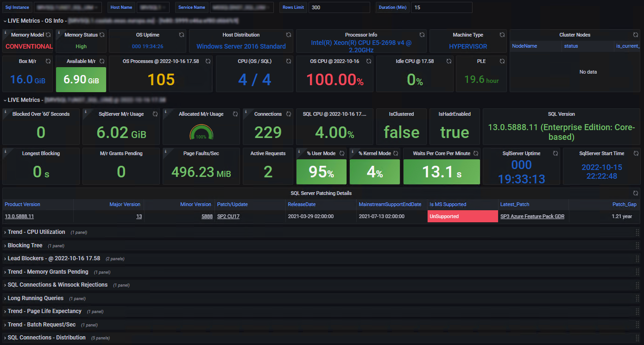Sort table by Patch_Gap column header

[x=625, y=204]
